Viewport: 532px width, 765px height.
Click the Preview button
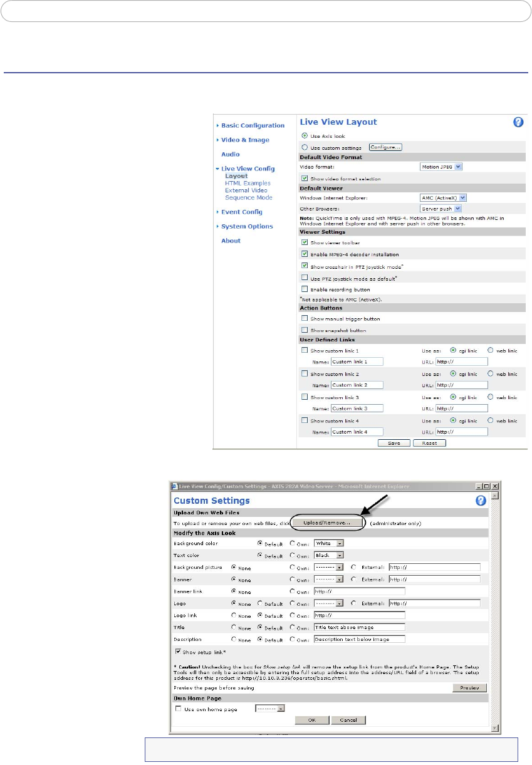[x=469, y=687]
